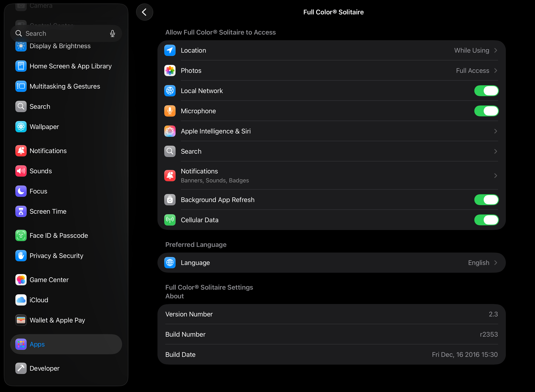
Task: Click the Game Center icon
Action: click(x=21, y=280)
